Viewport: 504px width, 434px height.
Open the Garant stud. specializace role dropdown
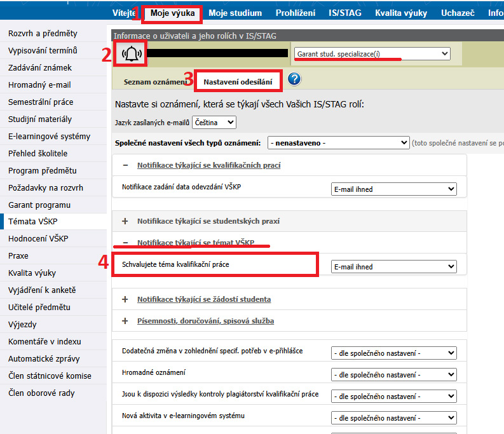(372, 54)
